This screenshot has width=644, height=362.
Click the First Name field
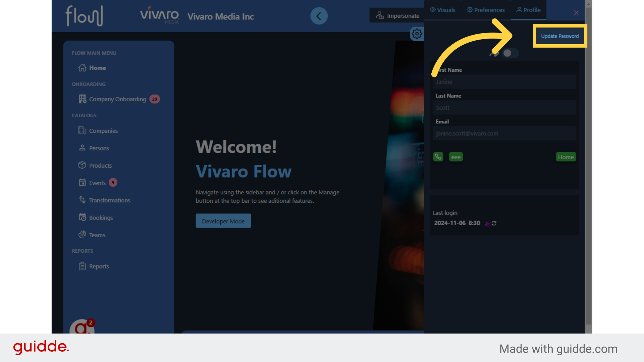[x=504, y=82]
